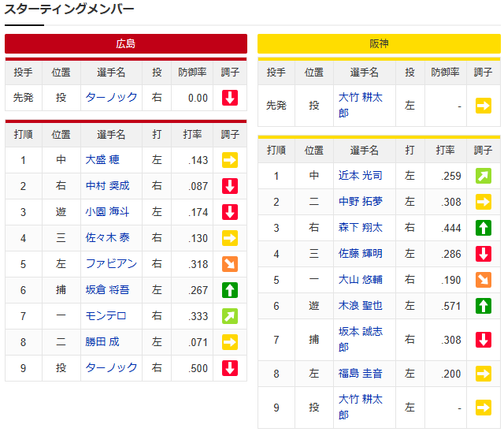The height and width of the screenshot is (432, 504).
Task: Click the red 広島 team header
Action: coord(126,43)
